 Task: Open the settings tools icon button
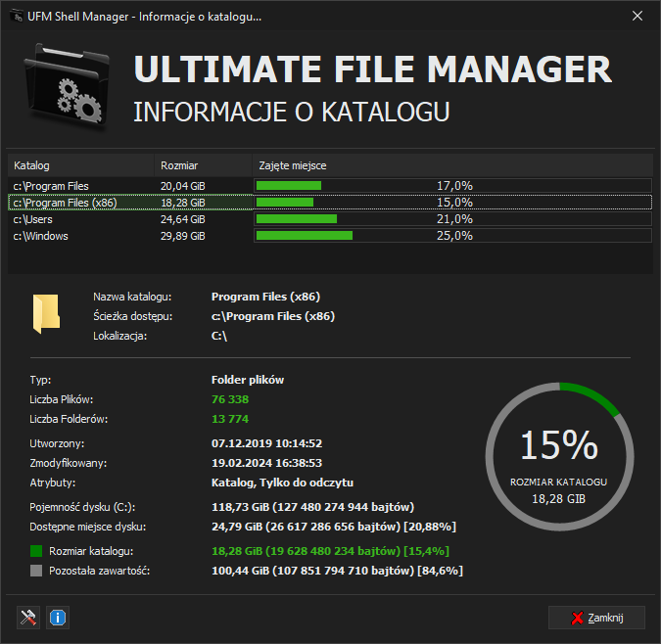tap(28, 618)
